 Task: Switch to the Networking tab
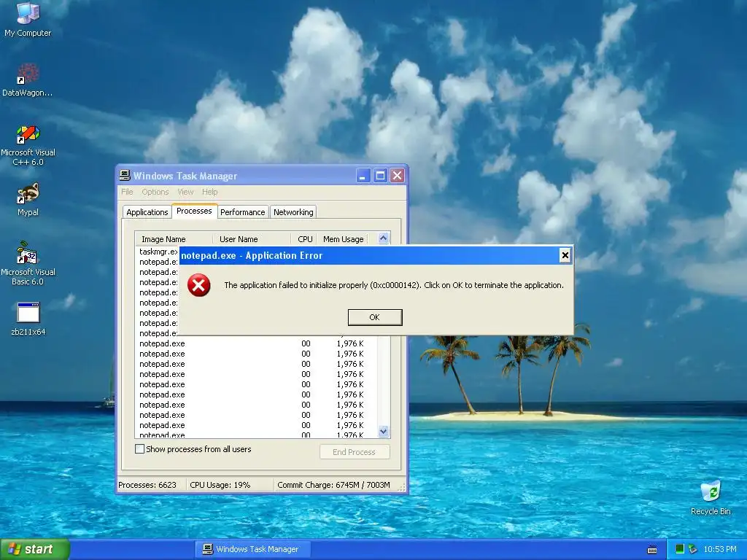pyautogui.click(x=293, y=212)
